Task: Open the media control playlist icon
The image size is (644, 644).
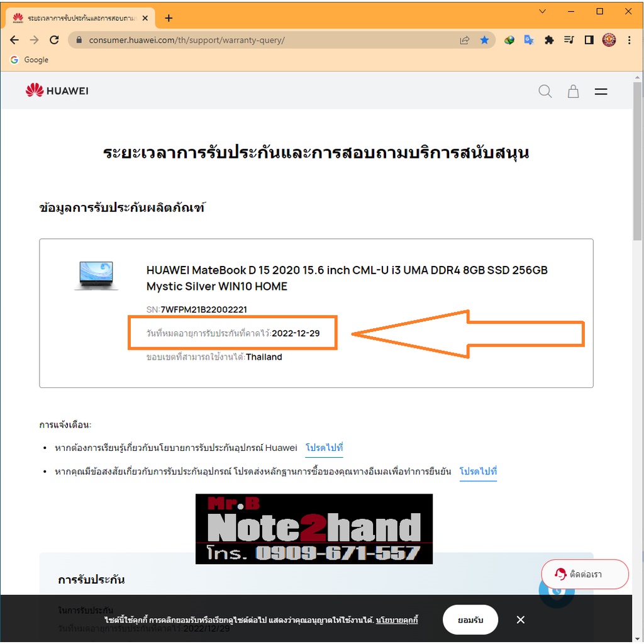Action: 569,40
